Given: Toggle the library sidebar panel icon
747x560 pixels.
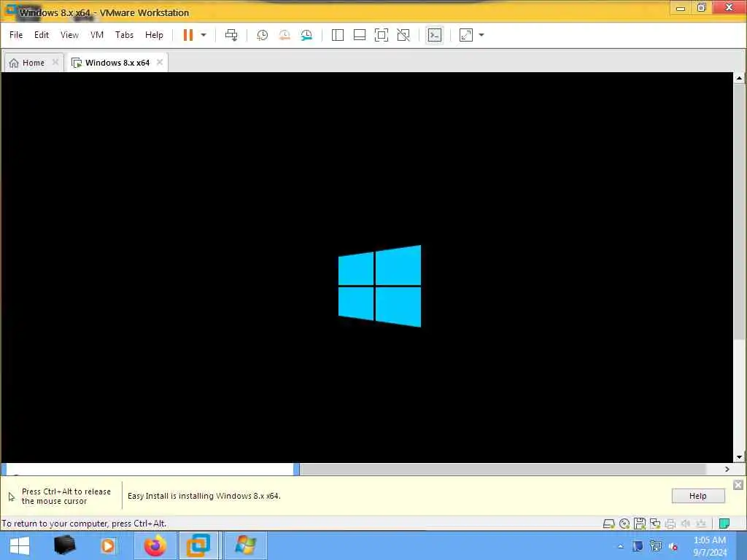Looking at the screenshot, I should [337, 35].
